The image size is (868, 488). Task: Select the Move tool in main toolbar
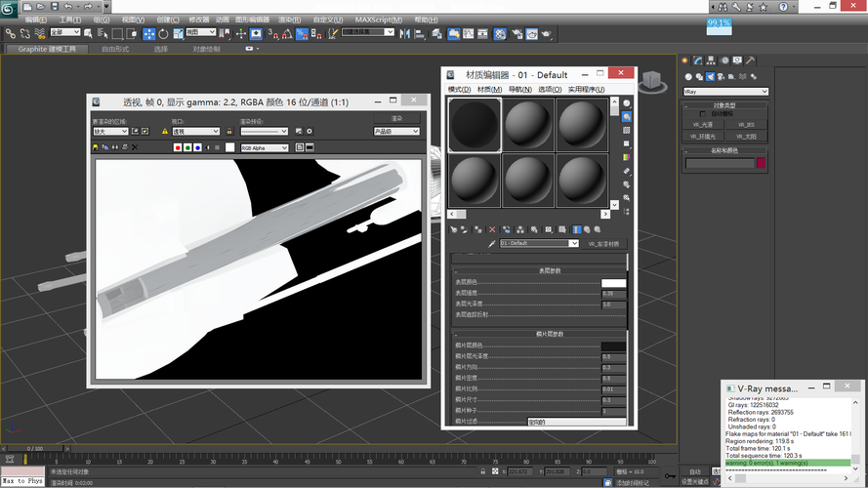(149, 33)
